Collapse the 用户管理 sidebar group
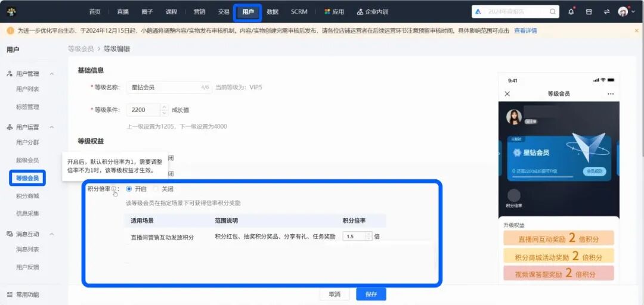644x305 pixels. 52,74
